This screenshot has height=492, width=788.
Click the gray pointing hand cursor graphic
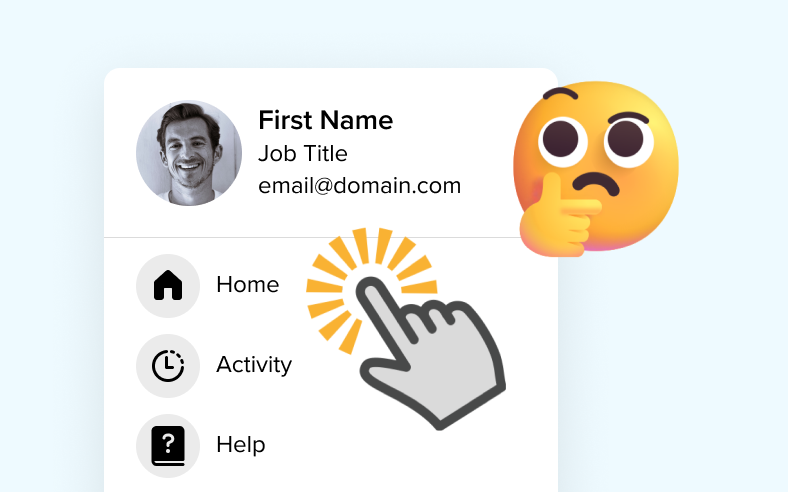tap(431, 352)
